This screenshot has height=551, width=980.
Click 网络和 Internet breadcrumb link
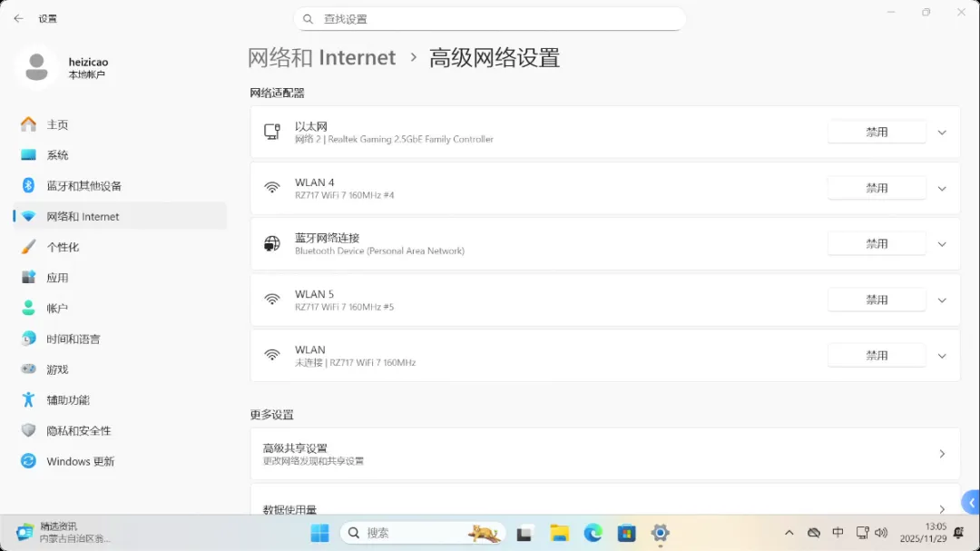(x=322, y=58)
